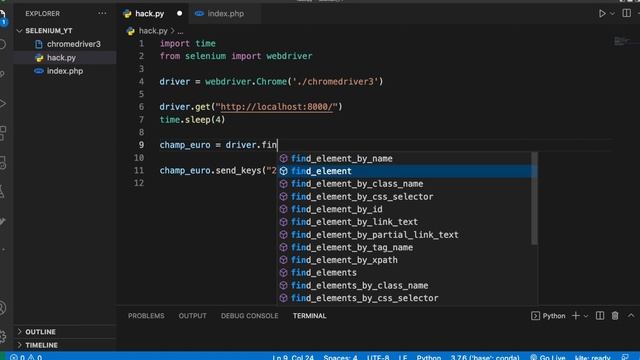Image resolution: width=640 pixels, height=360 pixels.
Task: Click the autocomplete list scrollbar
Action: point(534,198)
